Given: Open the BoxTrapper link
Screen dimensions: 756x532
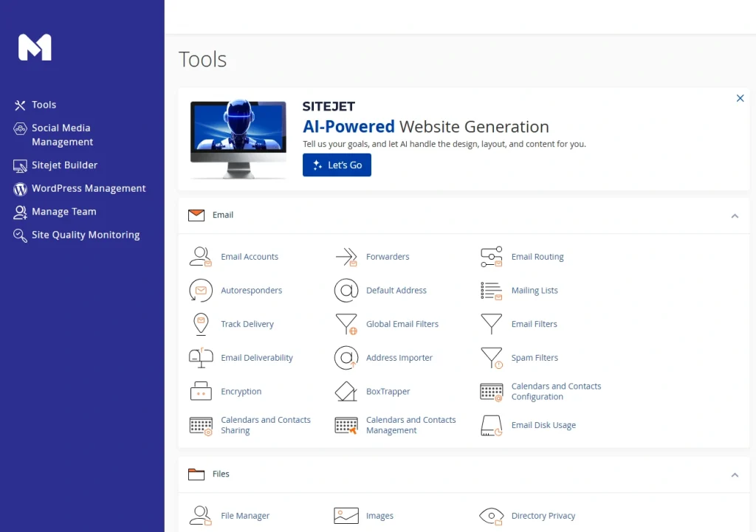Looking at the screenshot, I should point(388,391).
